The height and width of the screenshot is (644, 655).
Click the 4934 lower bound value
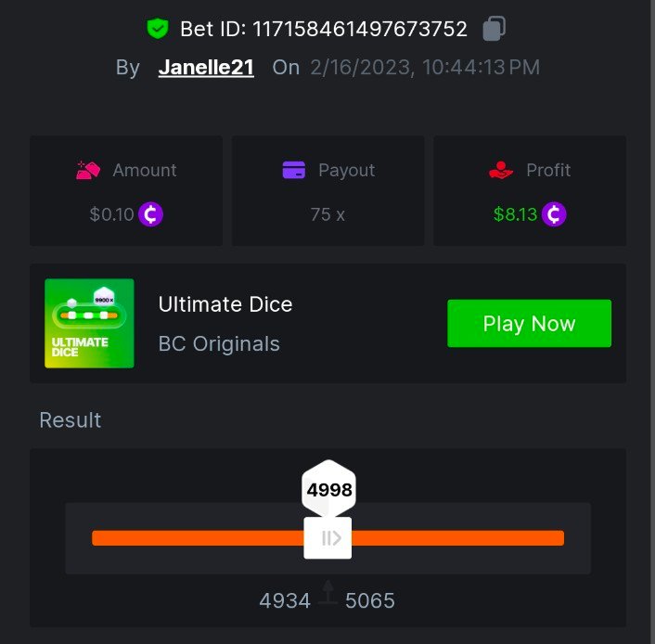pos(285,601)
